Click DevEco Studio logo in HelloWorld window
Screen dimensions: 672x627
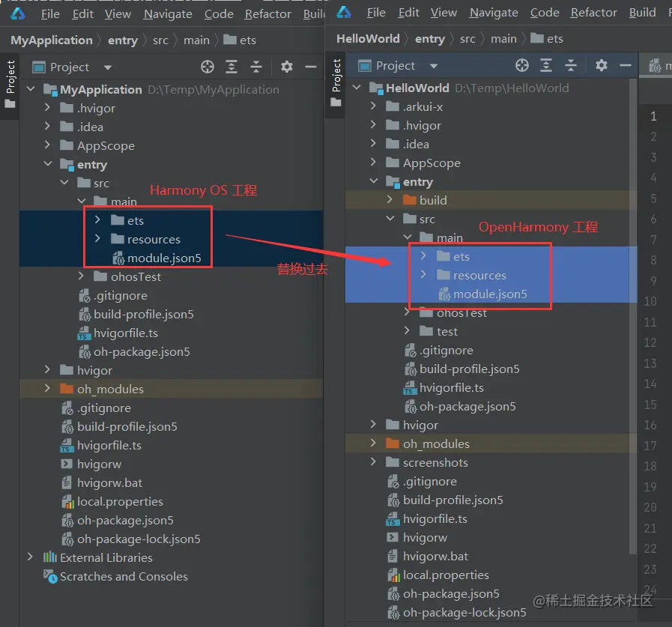(344, 13)
